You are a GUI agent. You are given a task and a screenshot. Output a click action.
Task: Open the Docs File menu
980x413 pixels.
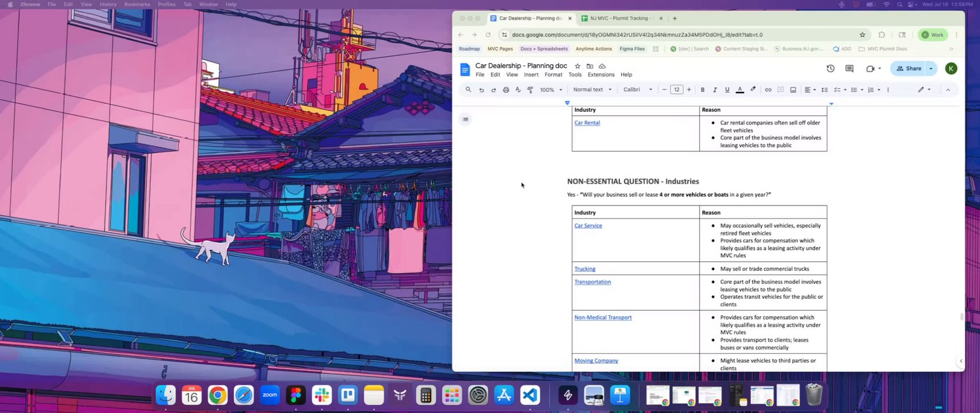[480, 75]
